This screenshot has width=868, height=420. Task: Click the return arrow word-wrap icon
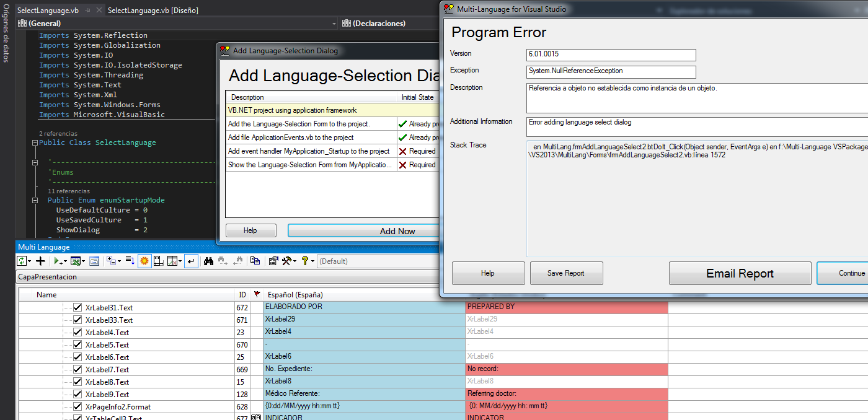(191, 261)
